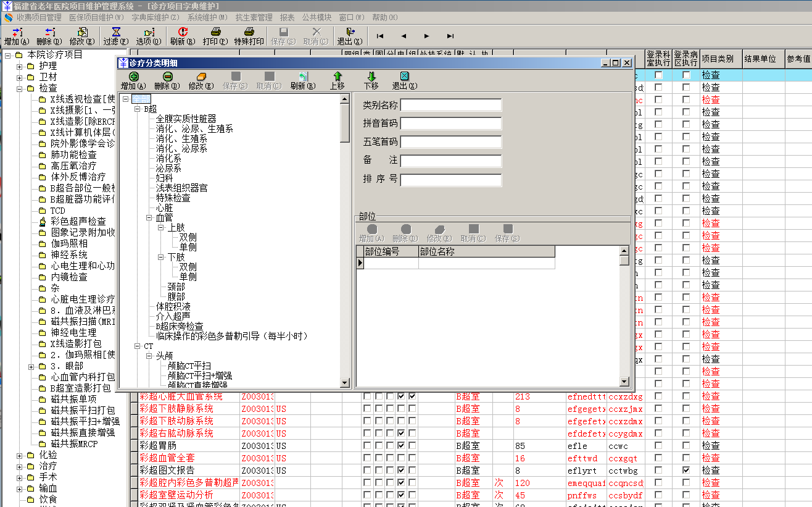Select 颅脑CT平扫 in dialog tree
Viewport: 812px width, 507px height.
(x=189, y=366)
